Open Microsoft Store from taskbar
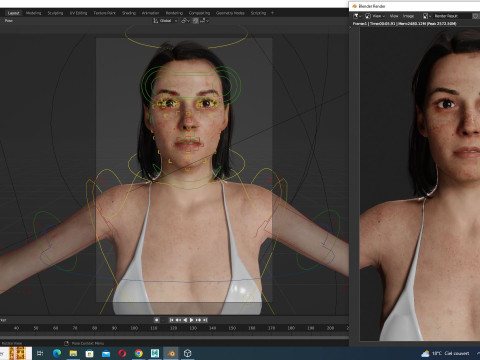The image size is (480, 360). coord(89,353)
